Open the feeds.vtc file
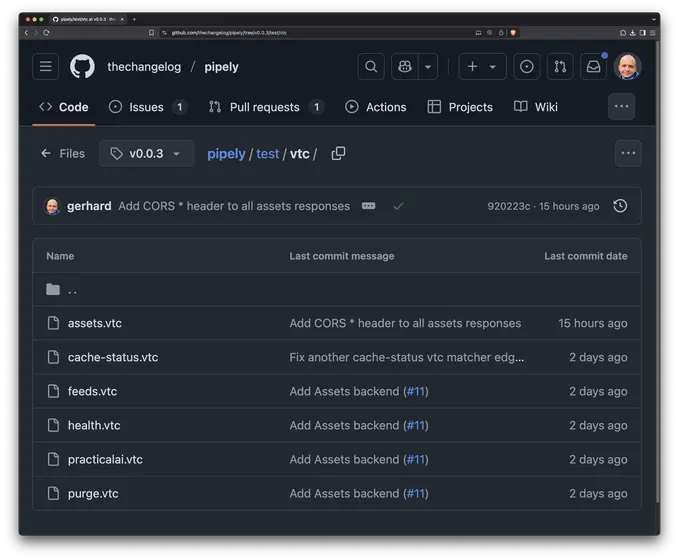The width and height of the screenshot is (679, 560). tap(92, 392)
